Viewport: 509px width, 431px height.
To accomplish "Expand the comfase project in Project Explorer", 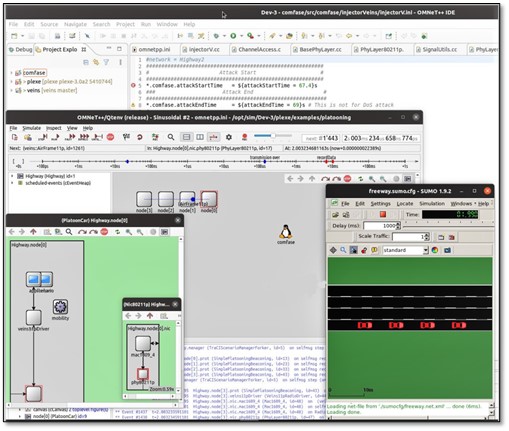I will [11, 73].
